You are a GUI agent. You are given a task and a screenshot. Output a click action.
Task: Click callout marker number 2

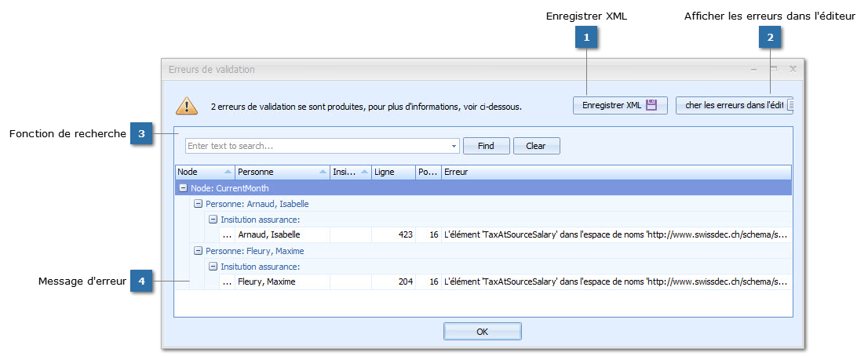769,38
